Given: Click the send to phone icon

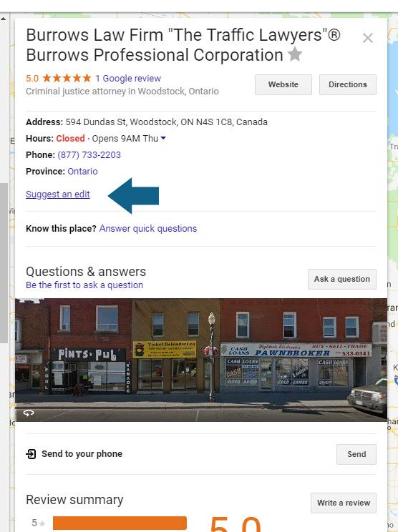Looking at the screenshot, I should click(x=31, y=454).
